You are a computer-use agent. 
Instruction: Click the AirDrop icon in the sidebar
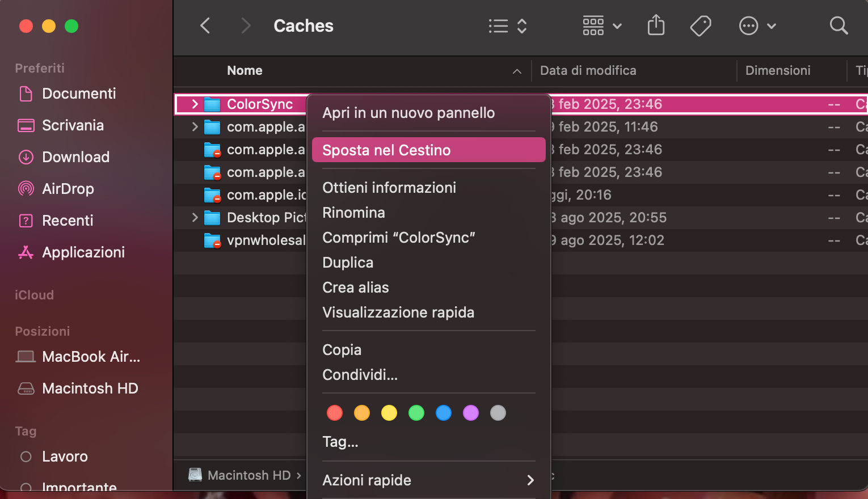pos(26,189)
